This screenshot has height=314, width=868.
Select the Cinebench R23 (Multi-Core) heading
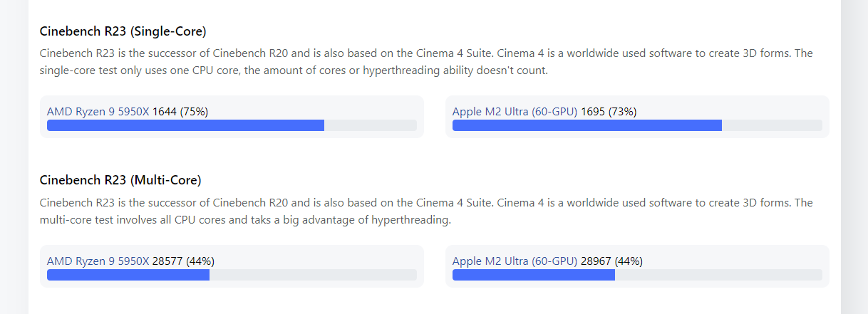120,179
